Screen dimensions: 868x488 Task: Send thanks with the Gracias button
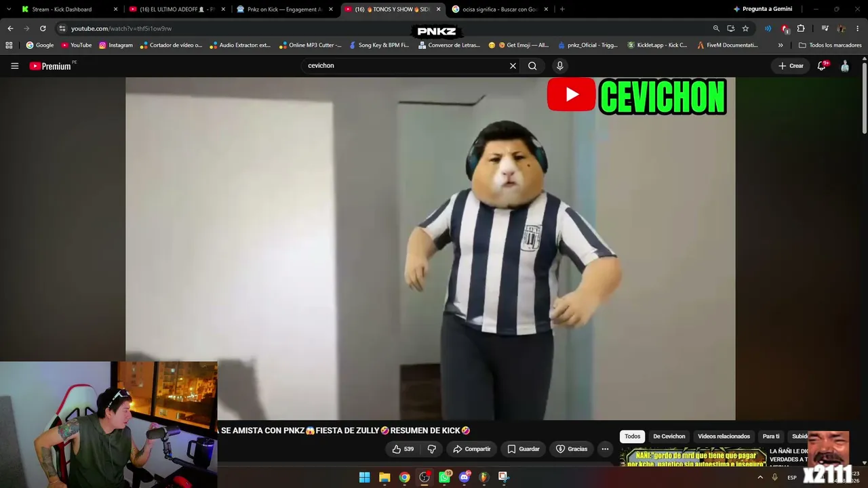572,449
